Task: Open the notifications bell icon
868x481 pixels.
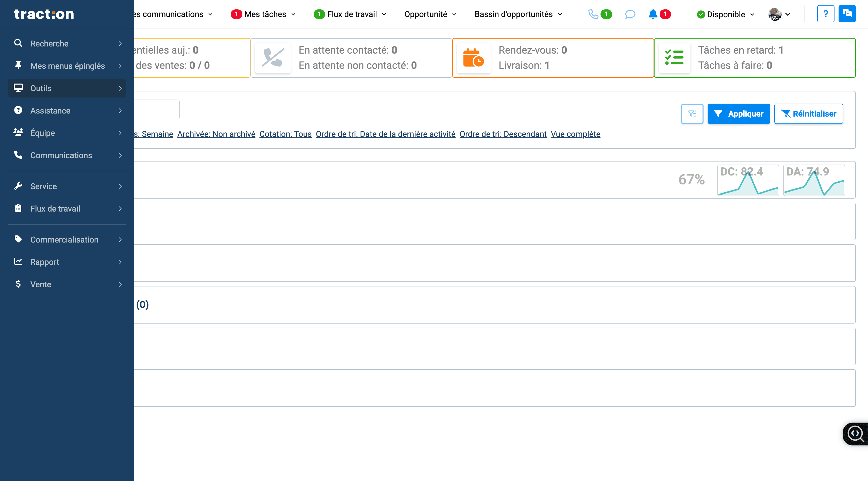Action: click(x=653, y=14)
